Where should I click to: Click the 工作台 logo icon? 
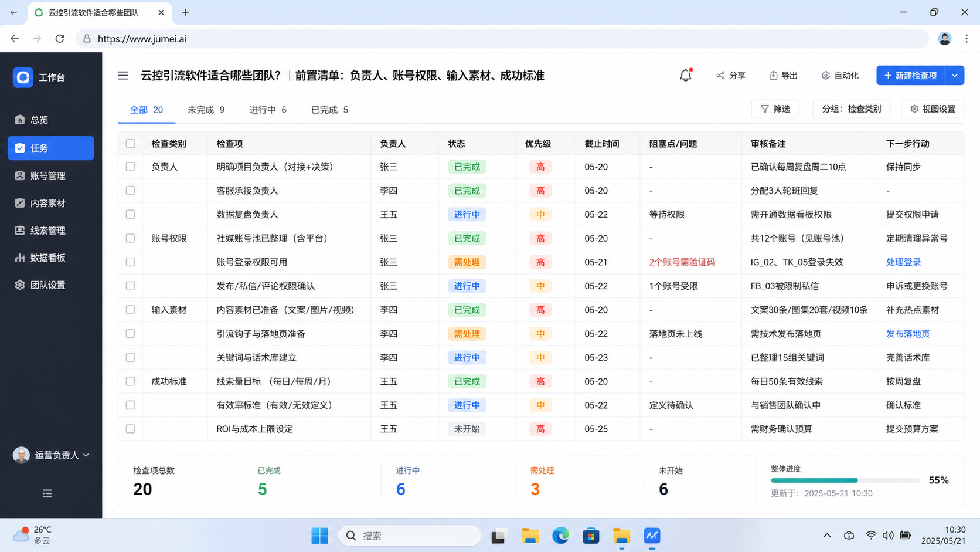tap(23, 77)
